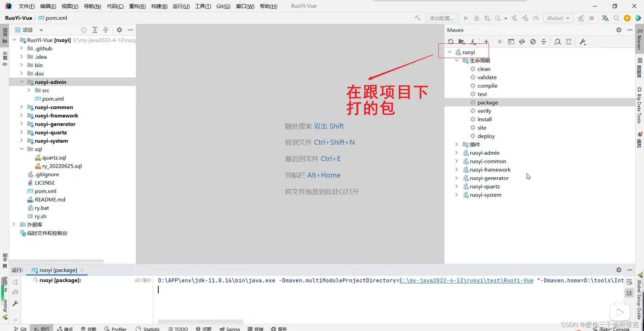Open the multiModuleProjectDirectory path link

click(x=466, y=280)
